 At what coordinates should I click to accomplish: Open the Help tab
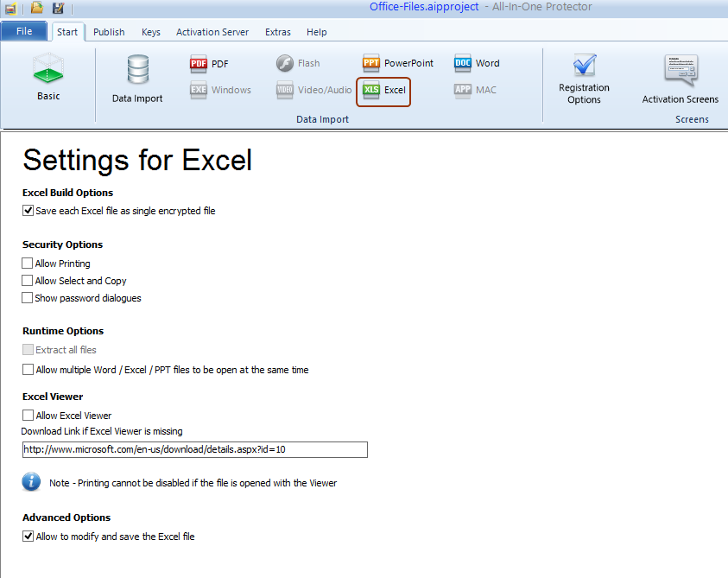point(317,32)
